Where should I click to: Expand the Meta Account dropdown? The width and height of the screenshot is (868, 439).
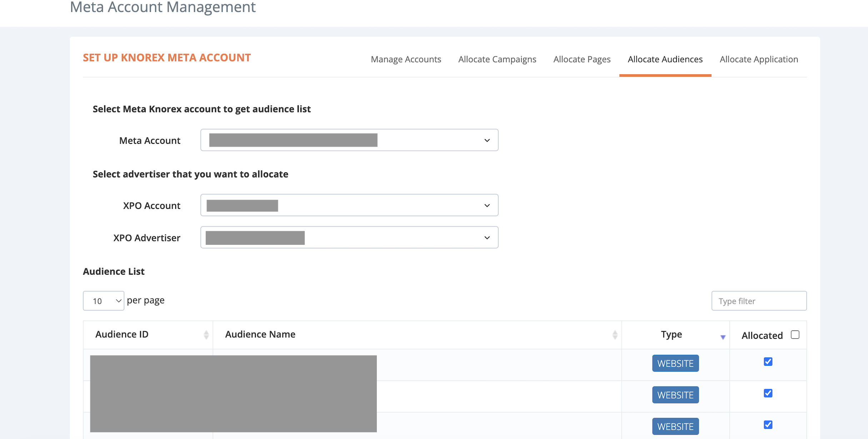tap(349, 140)
